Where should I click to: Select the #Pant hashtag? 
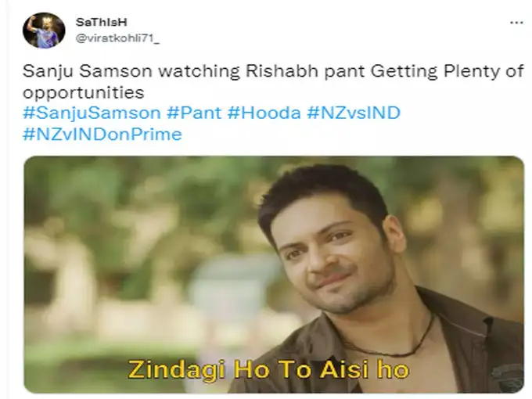[x=194, y=113]
